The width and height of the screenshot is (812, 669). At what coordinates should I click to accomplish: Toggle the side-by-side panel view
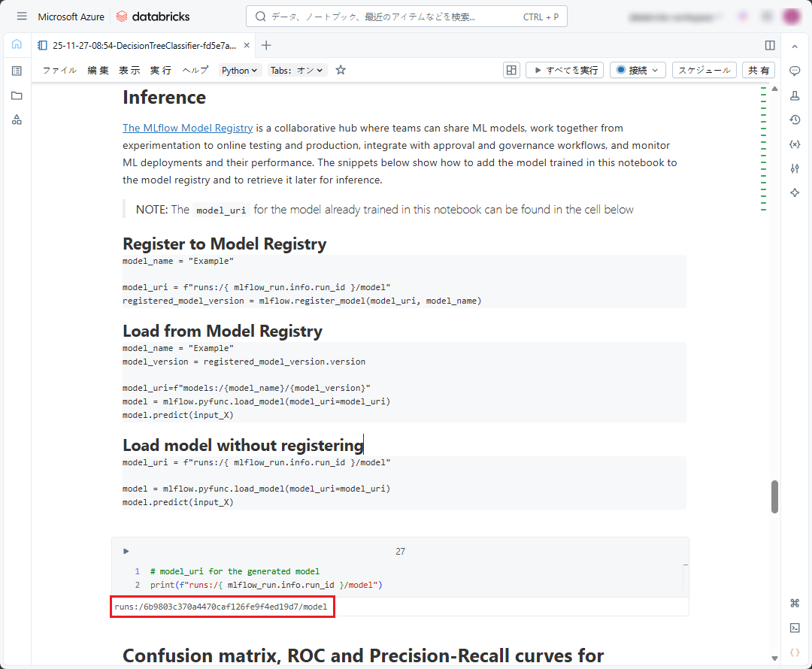point(770,45)
